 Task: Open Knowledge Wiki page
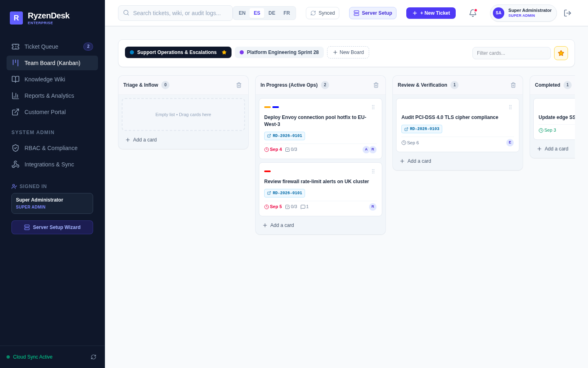coord(52,79)
